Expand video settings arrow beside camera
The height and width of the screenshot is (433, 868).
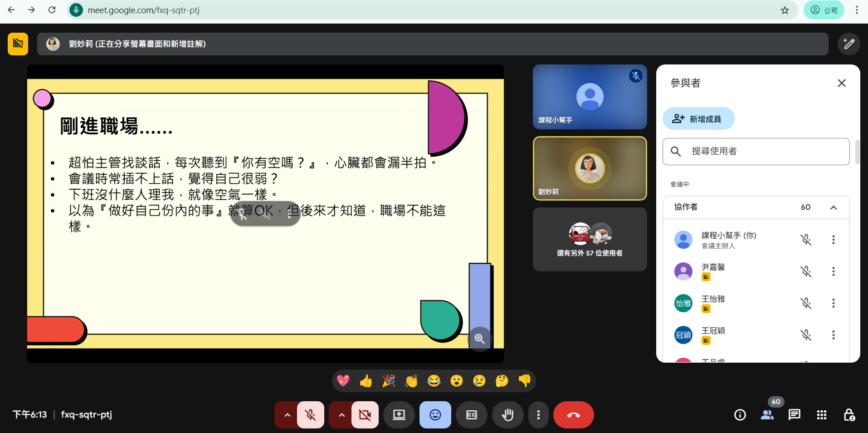click(341, 415)
